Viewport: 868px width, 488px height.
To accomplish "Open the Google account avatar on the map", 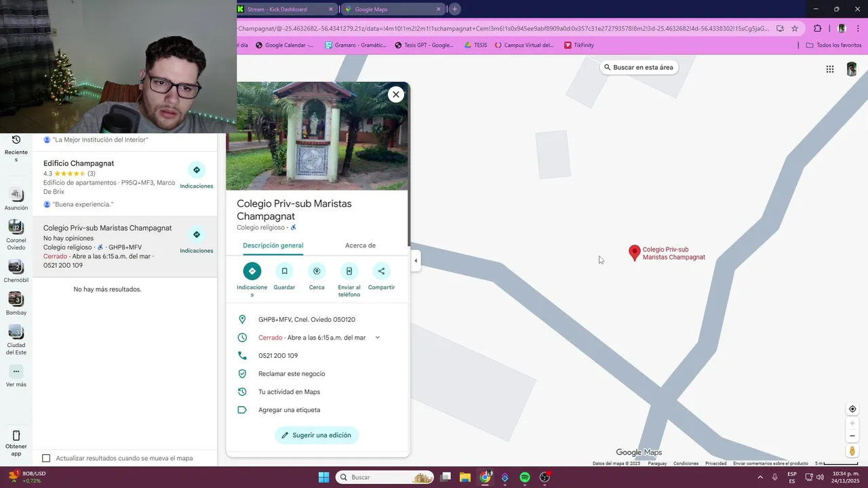I will point(852,68).
